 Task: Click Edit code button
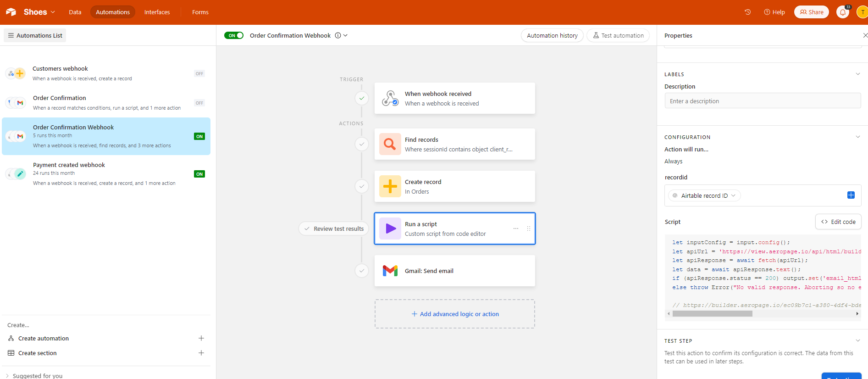[838, 222]
